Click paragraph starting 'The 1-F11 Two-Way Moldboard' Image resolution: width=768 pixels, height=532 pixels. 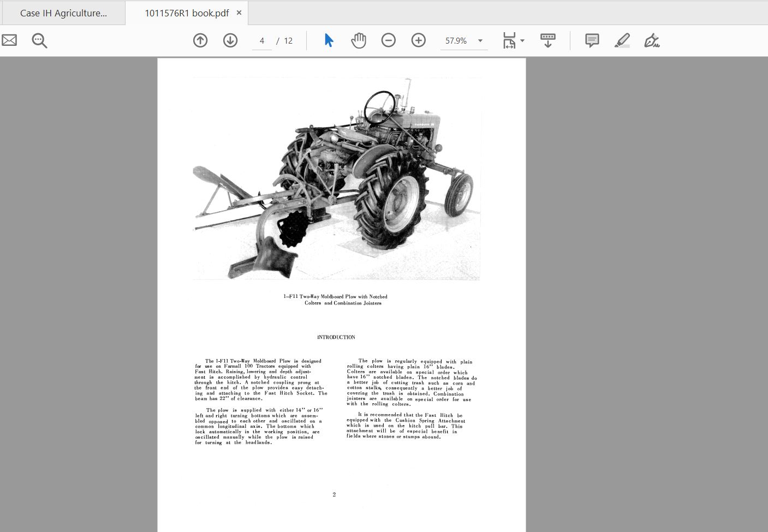tap(261, 380)
